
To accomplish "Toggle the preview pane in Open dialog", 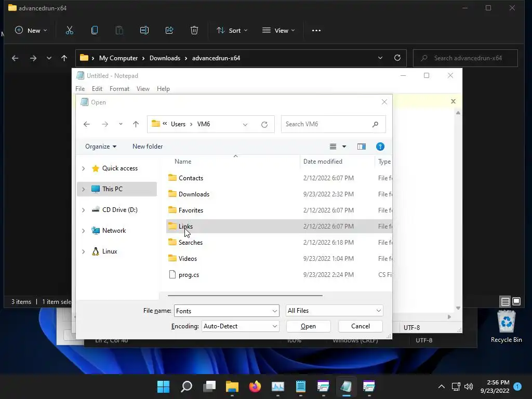I will 362,147.
